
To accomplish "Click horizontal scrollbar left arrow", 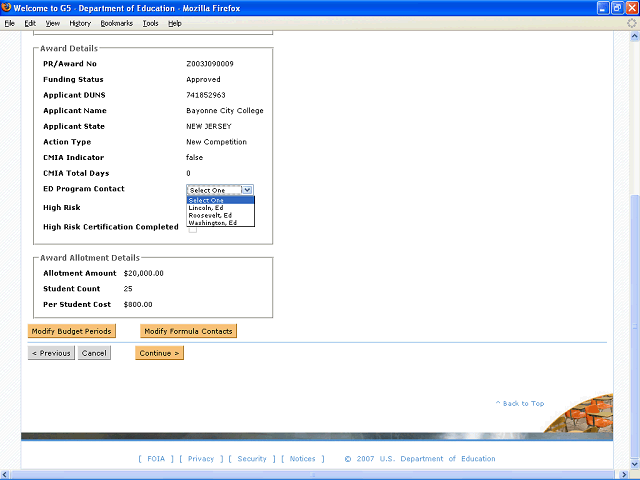I will pyautogui.click(x=5, y=475).
